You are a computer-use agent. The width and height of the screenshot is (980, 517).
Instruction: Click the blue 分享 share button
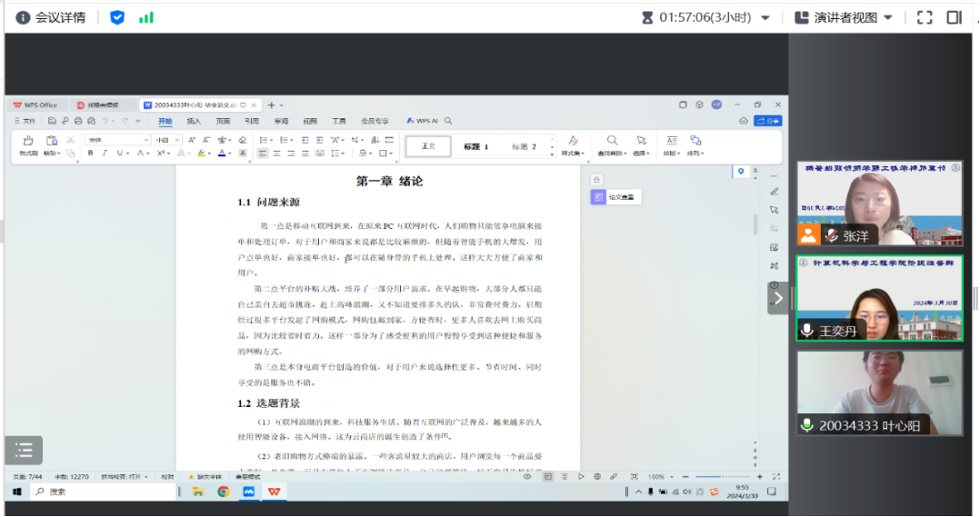pos(768,121)
